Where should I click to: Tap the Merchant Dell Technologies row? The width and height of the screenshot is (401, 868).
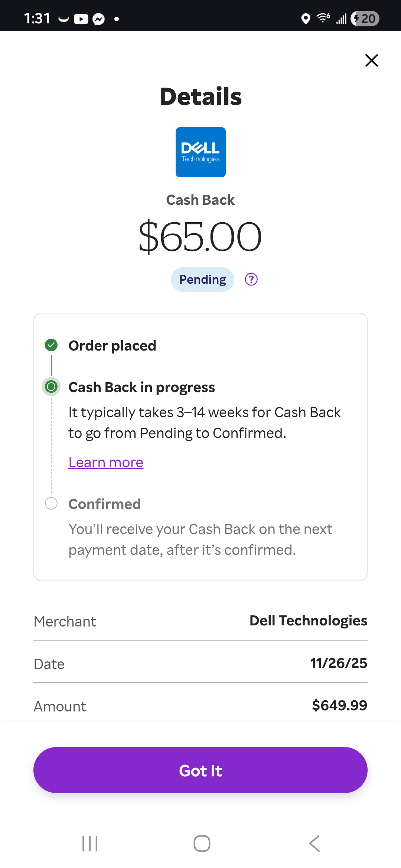click(200, 621)
